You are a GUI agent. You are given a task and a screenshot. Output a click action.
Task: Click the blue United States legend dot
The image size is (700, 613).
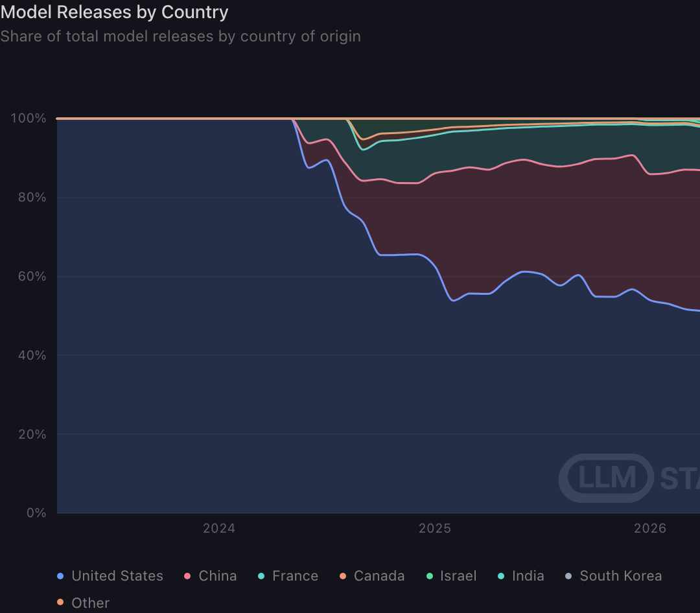click(x=60, y=576)
